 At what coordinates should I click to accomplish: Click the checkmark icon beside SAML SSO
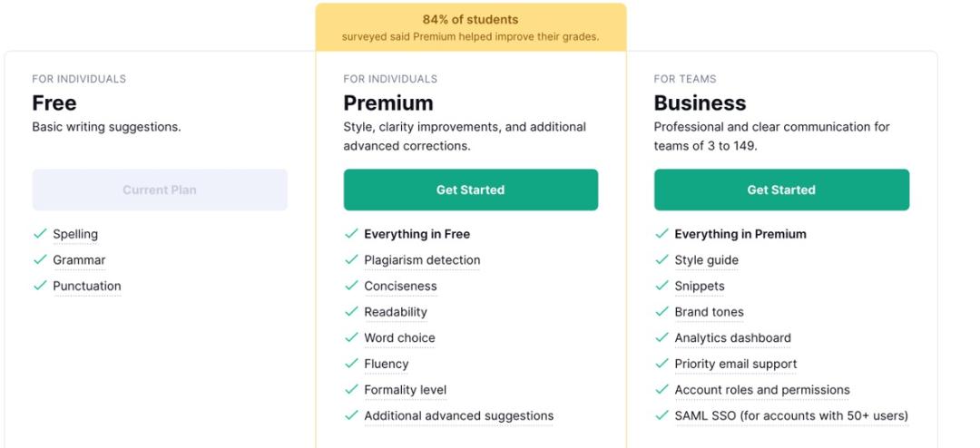click(x=661, y=416)
